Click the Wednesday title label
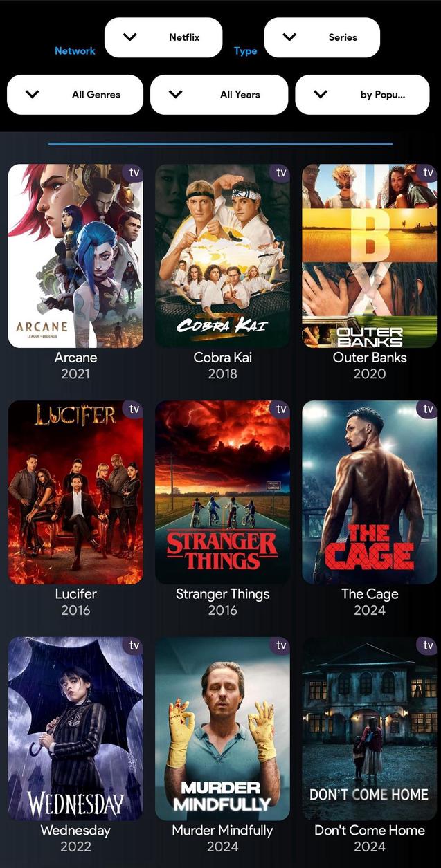 coord(75,831)
